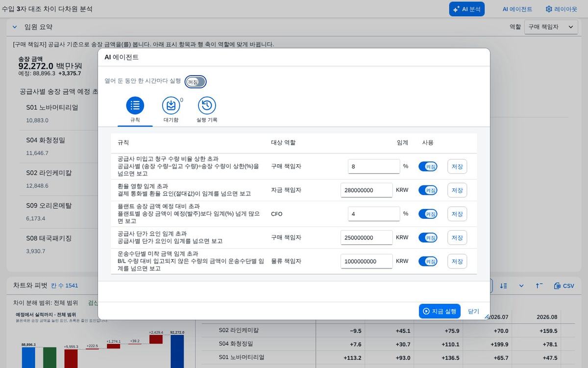Click the descending sort icon near CSV

point(503,286)
